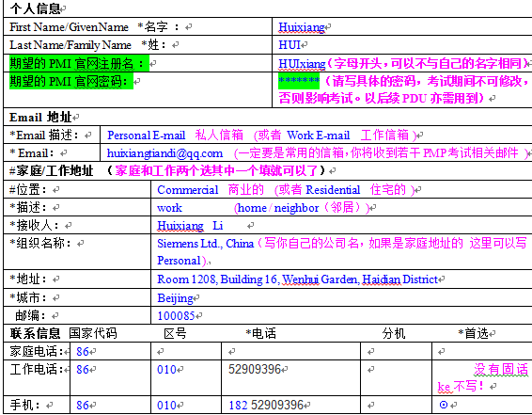Click the mobile number 182 52909396
The height and width of the screenshot is (415, 532).
(266, 406)
